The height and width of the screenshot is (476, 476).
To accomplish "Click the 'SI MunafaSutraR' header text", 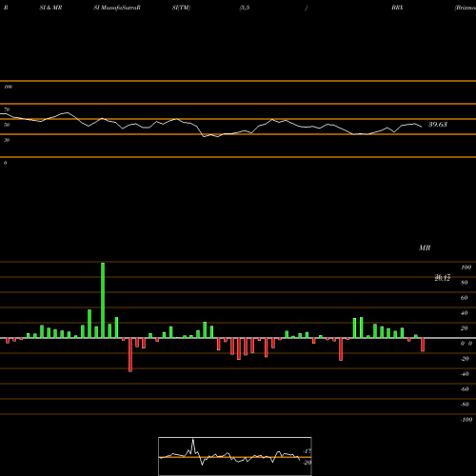I will pyautogui.click(x=117, y=8).
